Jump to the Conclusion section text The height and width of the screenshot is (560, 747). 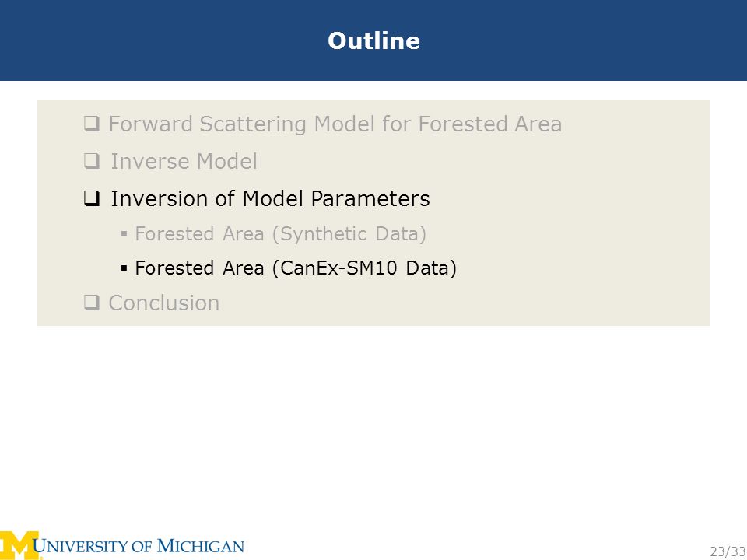164,303
